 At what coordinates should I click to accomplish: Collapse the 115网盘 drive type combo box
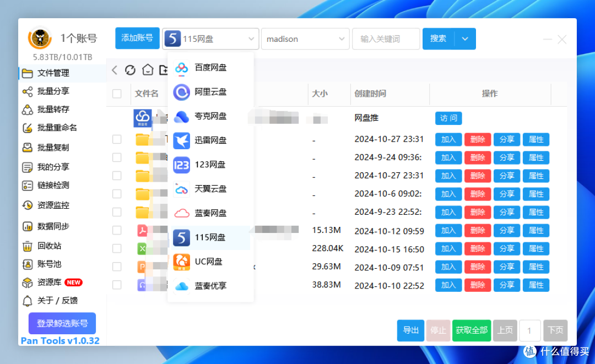click(210, 39)
